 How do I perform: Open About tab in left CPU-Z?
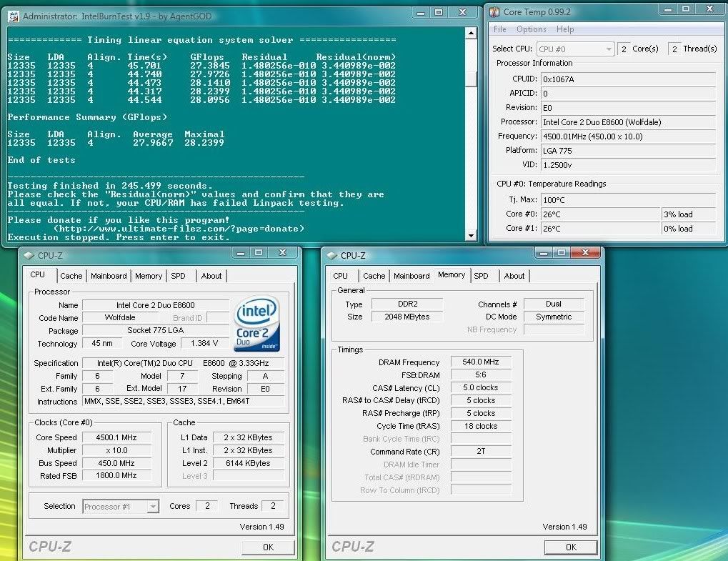click(211, 276)
